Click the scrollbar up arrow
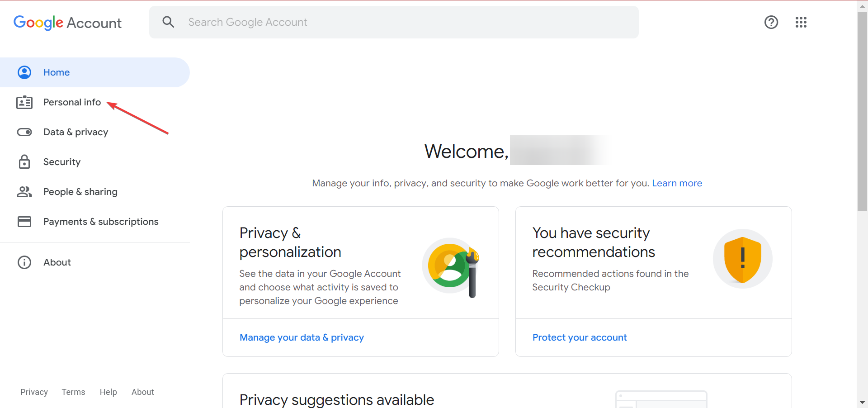The width and height of the screenshot is (868, 408). point(862,5)
